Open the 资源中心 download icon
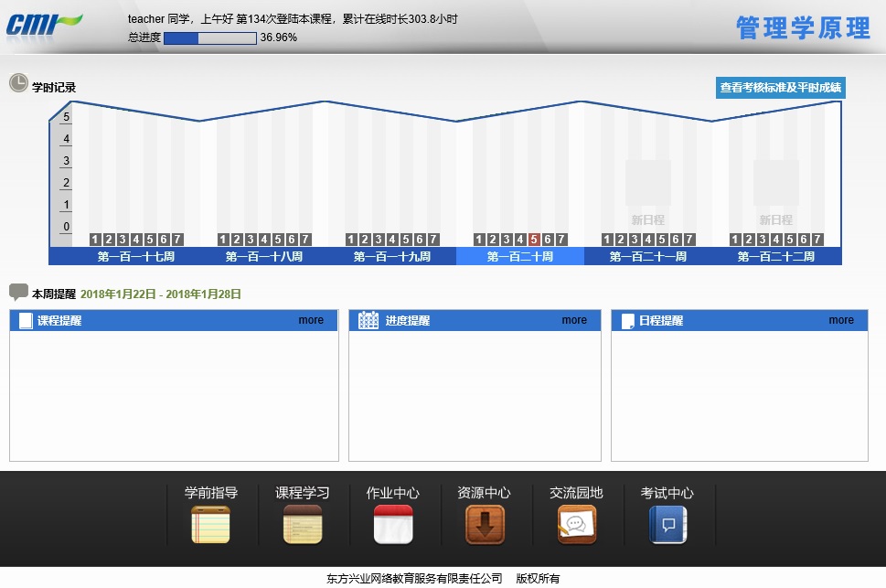886x588 pixels. coord(485,525)
